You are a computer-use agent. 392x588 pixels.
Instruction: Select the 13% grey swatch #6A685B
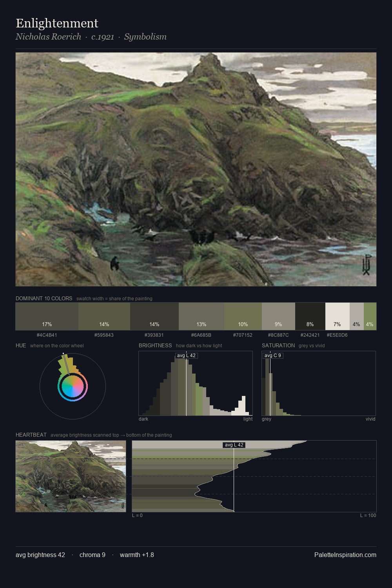201,316
